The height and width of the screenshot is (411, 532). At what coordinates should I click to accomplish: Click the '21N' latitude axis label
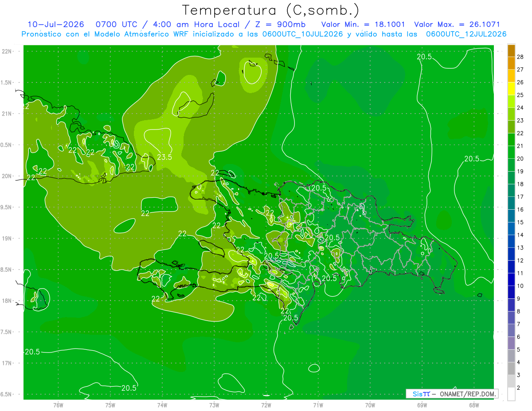coord(6,114)
